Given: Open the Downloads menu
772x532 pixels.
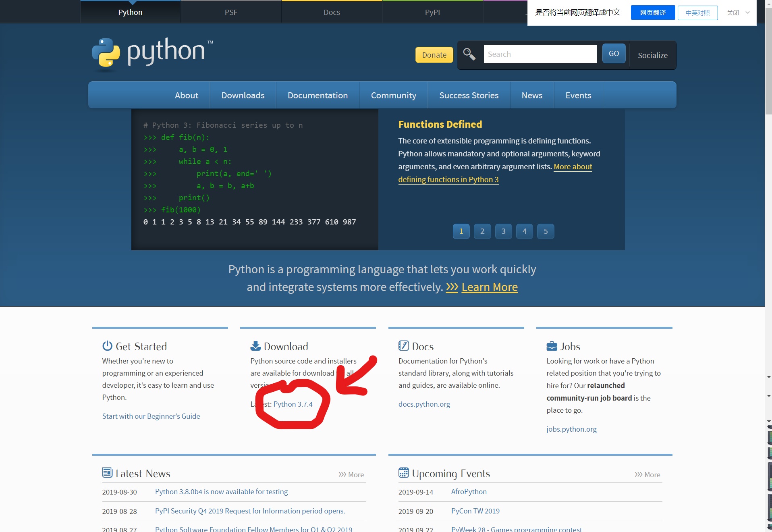Looking at the screenshot, I should [x=243, y=95].
